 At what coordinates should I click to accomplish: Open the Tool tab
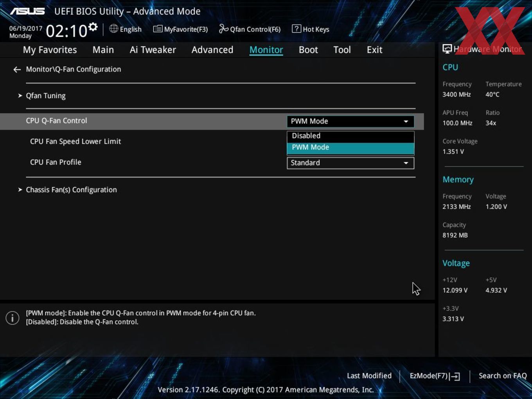click(x=342, y=50)
